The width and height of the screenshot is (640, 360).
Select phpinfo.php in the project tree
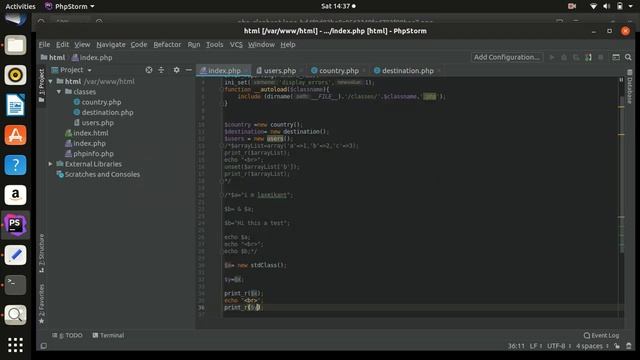tap(89, 154)
